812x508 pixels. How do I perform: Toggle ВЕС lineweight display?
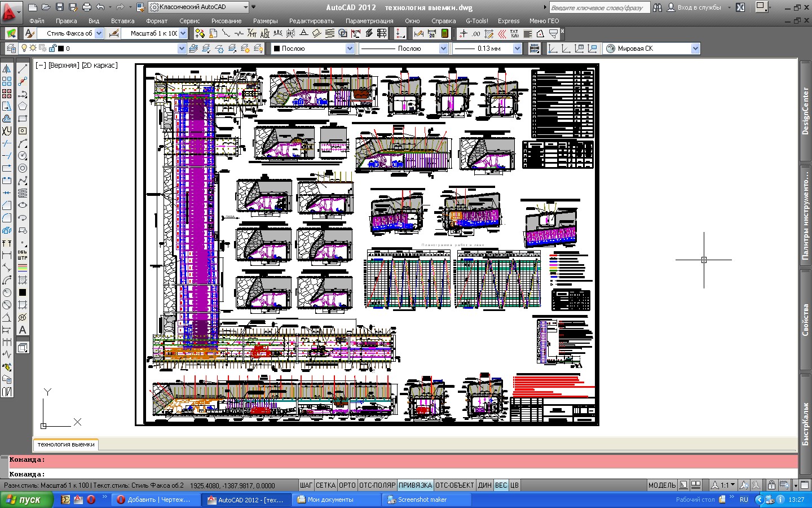[501, 485]
